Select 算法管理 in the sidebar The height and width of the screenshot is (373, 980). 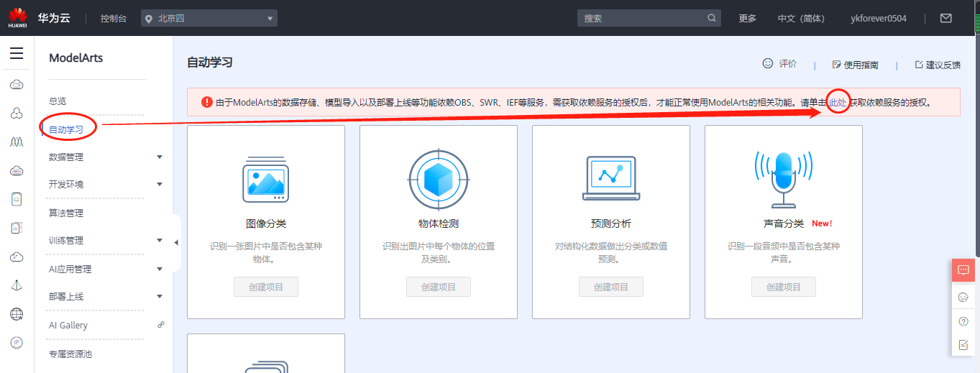(66, 213)
